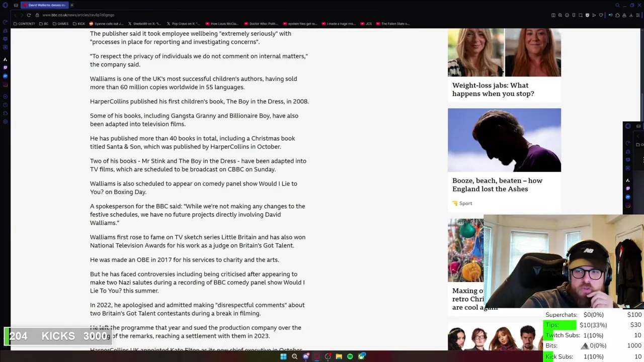Bookmark this page with the heart icon
The height and width of the screenshot is (362, 644).
(x=601, y=15)
